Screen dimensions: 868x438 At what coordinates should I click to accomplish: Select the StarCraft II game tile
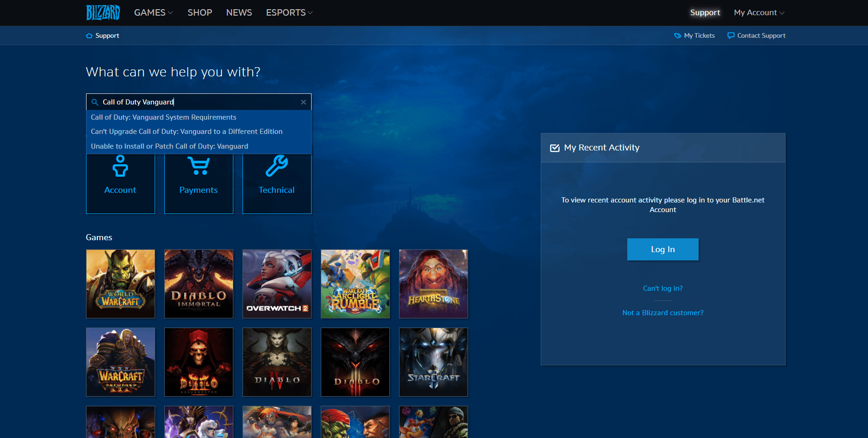[x=434, y=362]
